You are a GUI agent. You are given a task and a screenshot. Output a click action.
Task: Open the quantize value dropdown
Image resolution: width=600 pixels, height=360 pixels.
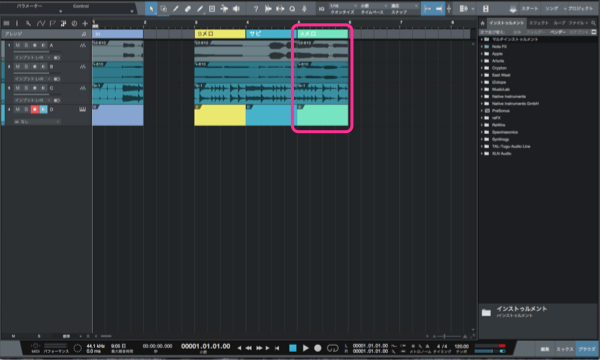[x=343, y=6]
